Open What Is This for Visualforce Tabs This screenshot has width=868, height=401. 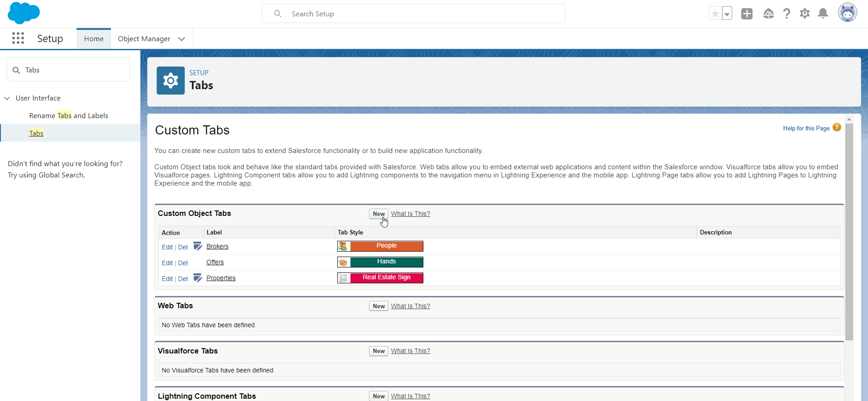tap(410, 351)
